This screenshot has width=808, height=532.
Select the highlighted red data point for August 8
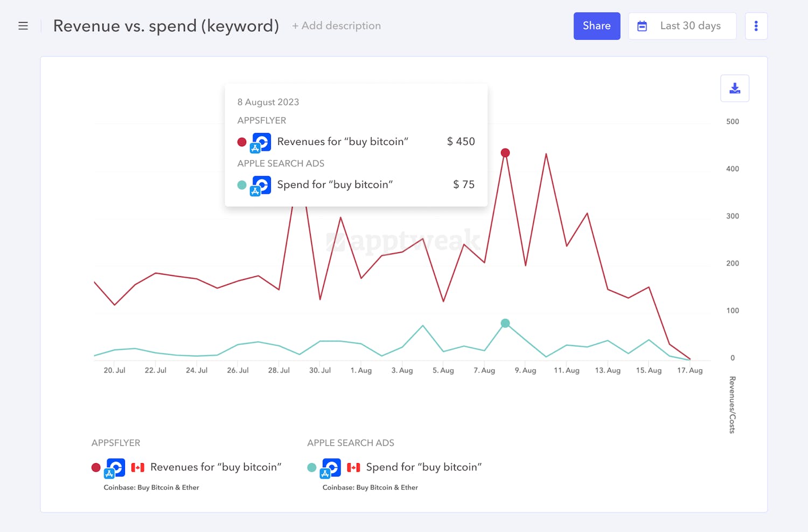[x=505, y=152]
